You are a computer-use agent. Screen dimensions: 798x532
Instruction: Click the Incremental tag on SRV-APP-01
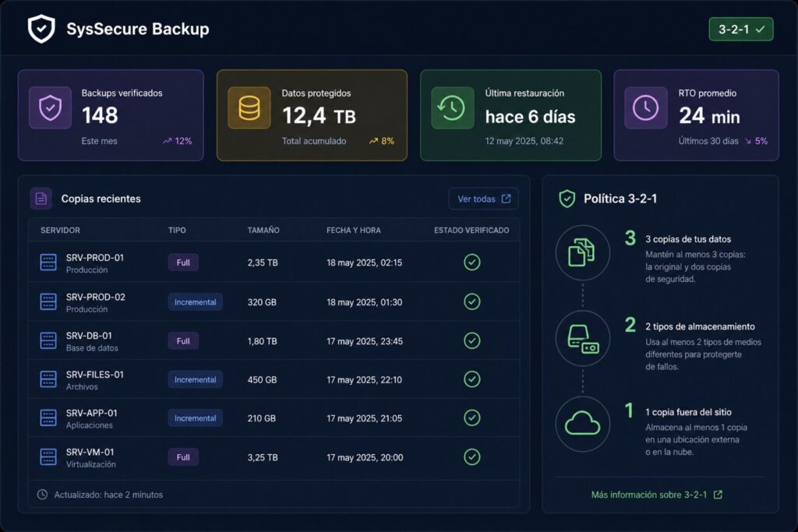pyautogui.click(x=196, y=418)
